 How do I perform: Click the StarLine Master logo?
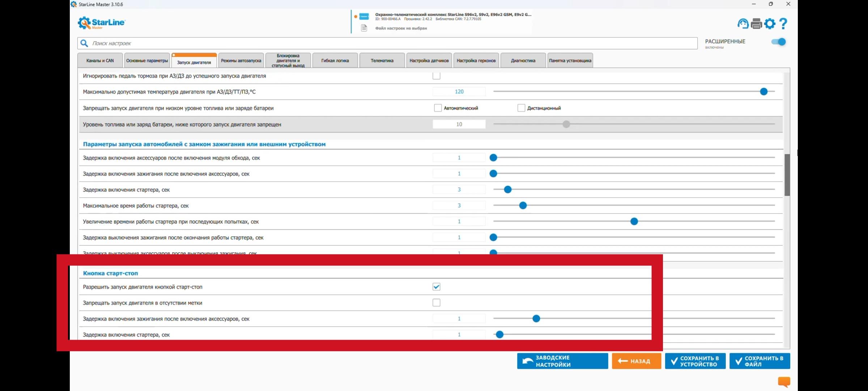point(101,23)
